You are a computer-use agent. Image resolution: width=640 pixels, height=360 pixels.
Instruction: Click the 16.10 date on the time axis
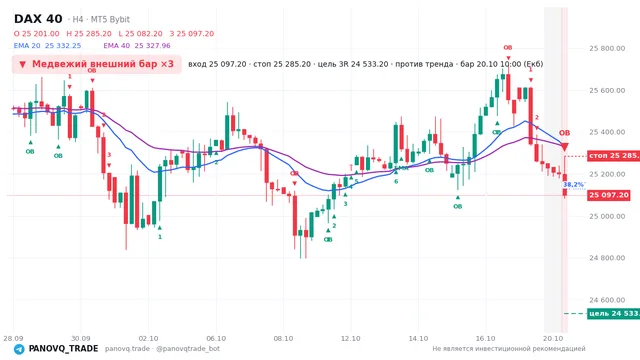[486, 338]
